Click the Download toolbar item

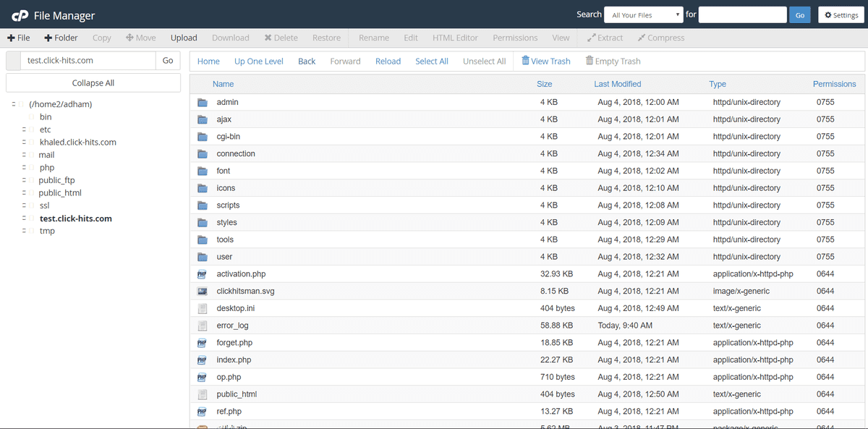pyautogui.click(x=231, y=38)
